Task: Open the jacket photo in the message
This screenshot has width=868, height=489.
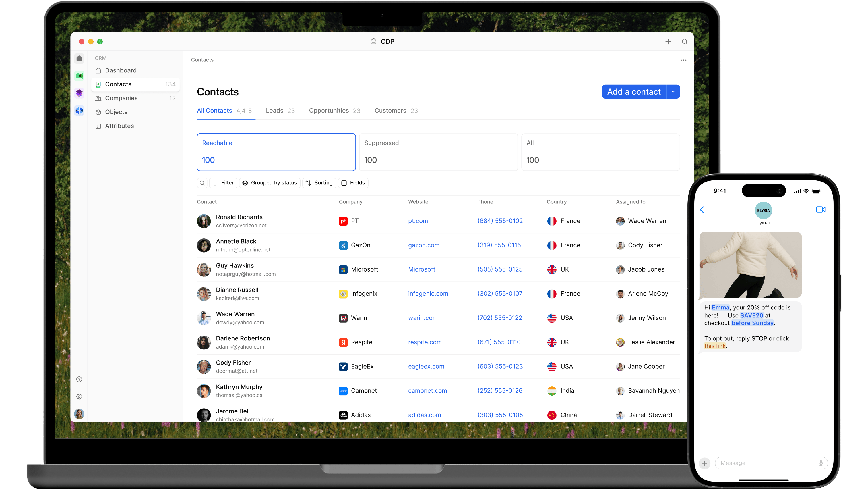Action: click(750, 265)
